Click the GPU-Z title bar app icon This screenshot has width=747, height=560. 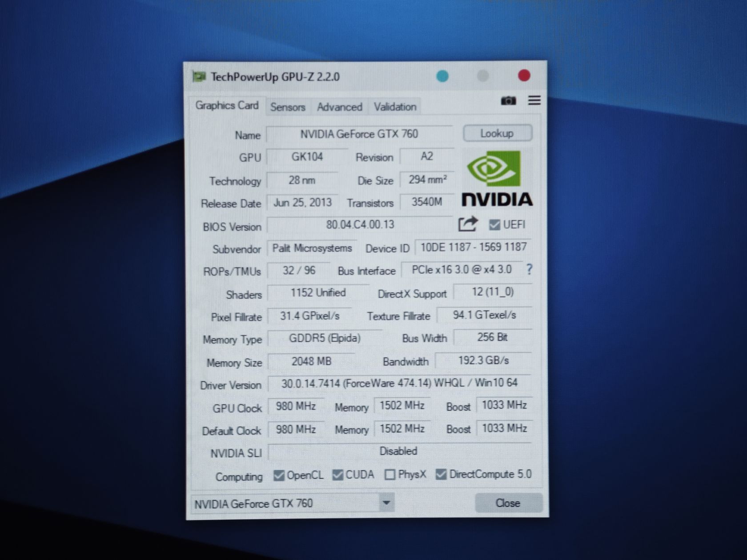[x=199, y=77]
